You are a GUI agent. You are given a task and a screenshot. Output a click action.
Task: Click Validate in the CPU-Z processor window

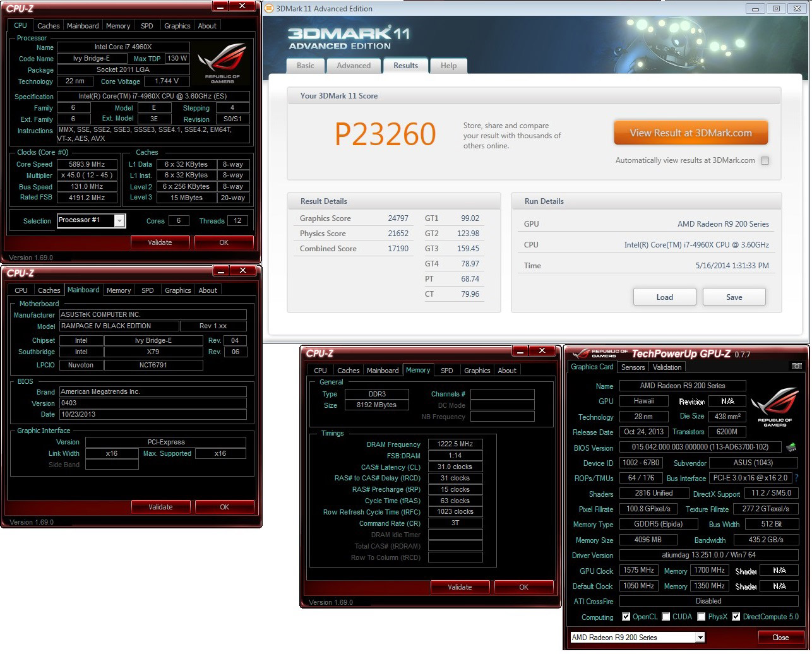click(160, 242)
